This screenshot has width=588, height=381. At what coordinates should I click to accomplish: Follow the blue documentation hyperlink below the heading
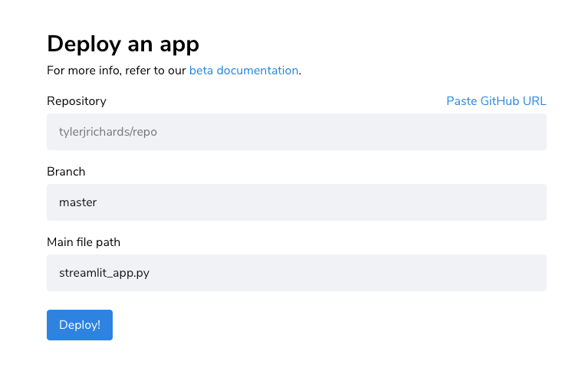click(x=244, y=71)
